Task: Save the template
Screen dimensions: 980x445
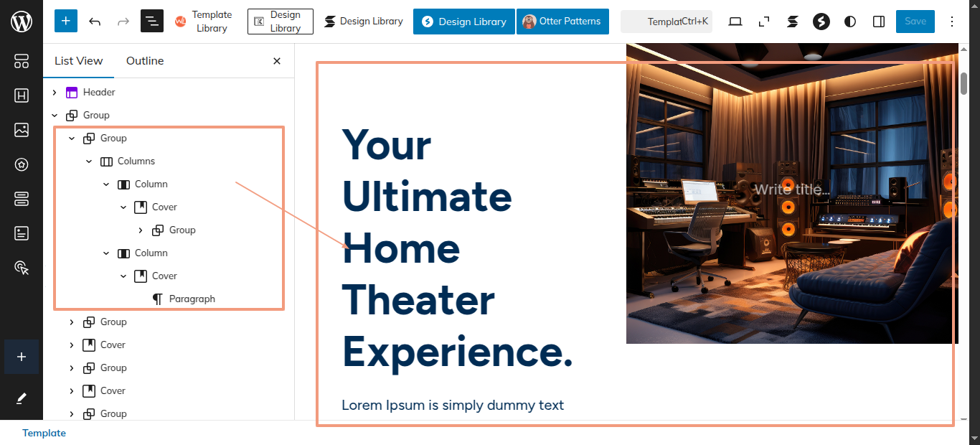Action: tap(915, 22)
